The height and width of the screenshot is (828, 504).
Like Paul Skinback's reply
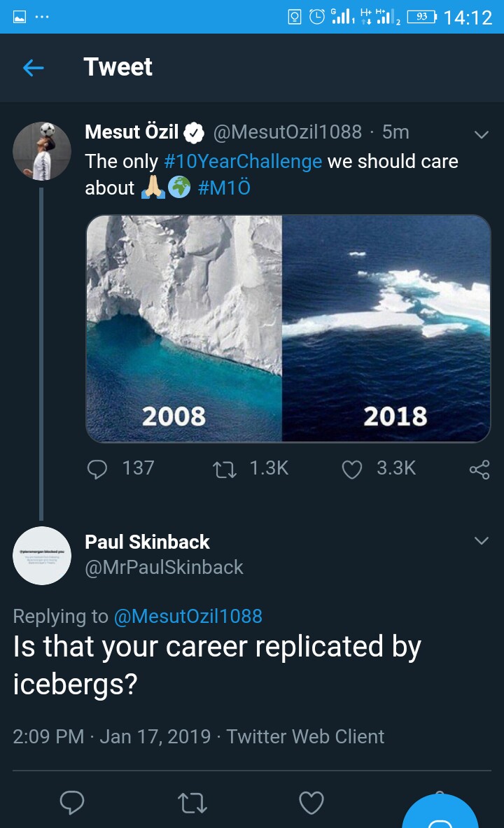coord(311,804)
